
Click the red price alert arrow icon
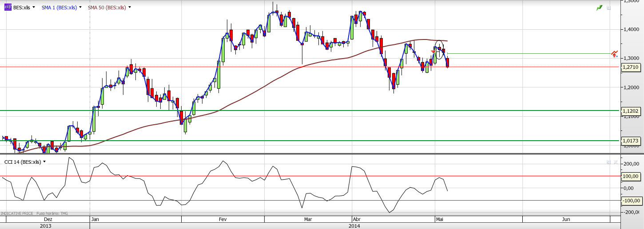point(614,54)
